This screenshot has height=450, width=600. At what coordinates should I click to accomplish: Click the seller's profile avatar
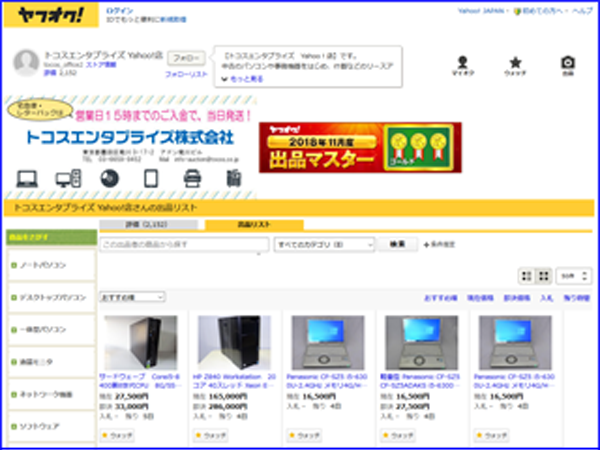coord(25,62)
